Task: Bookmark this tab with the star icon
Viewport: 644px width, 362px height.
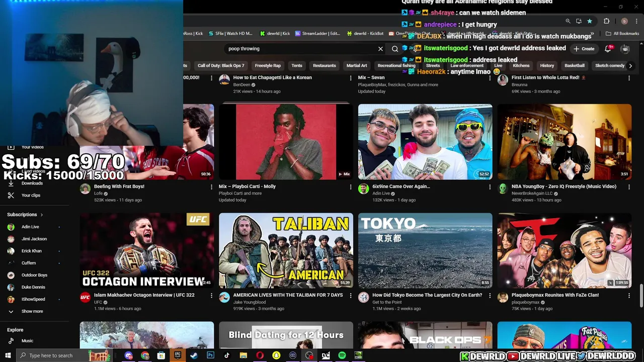Action: click(590, 21)
